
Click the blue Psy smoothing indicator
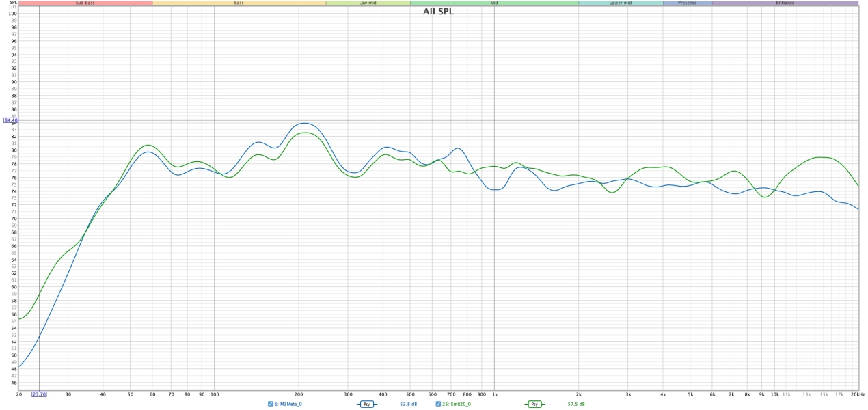pos(368,404)
